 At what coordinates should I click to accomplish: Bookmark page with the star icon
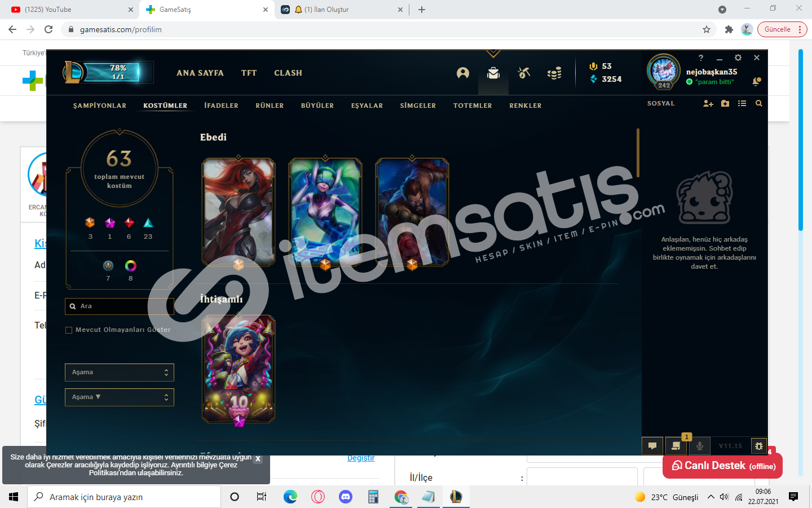pos(707,29)
